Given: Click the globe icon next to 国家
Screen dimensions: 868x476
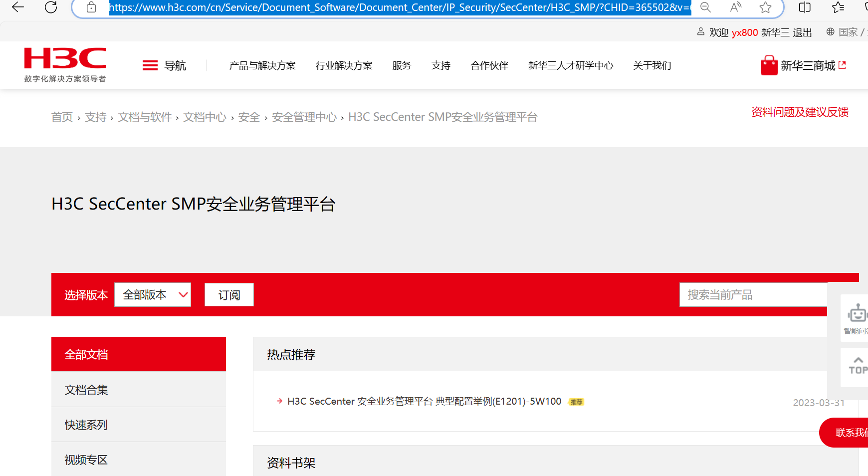Looking at the screenshot, I should [831, 32].
